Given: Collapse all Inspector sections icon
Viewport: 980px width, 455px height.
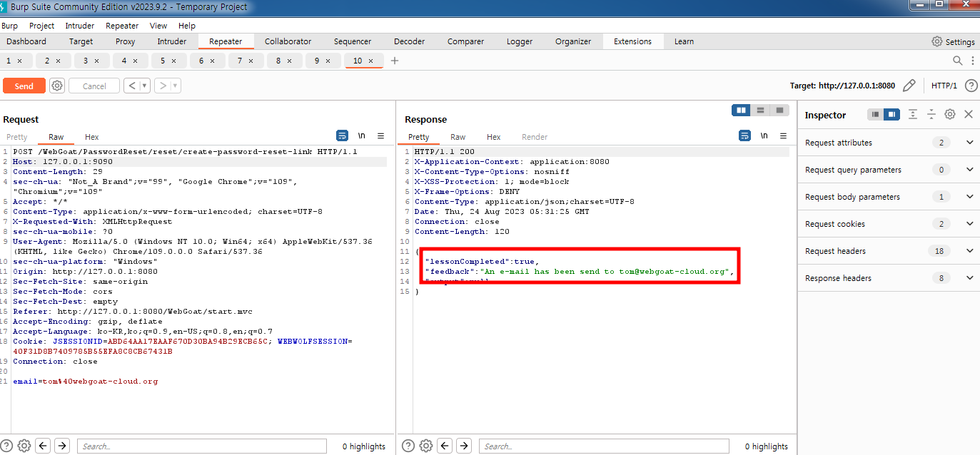Looking at the screenshot, I should [x=931, y=114].
